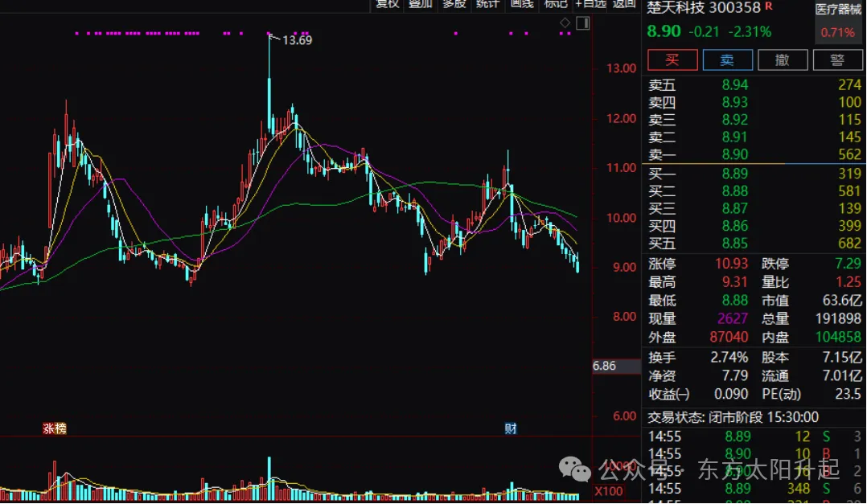Click the red R margin badge
The image size is (867, 504).
tap(769, 6)
